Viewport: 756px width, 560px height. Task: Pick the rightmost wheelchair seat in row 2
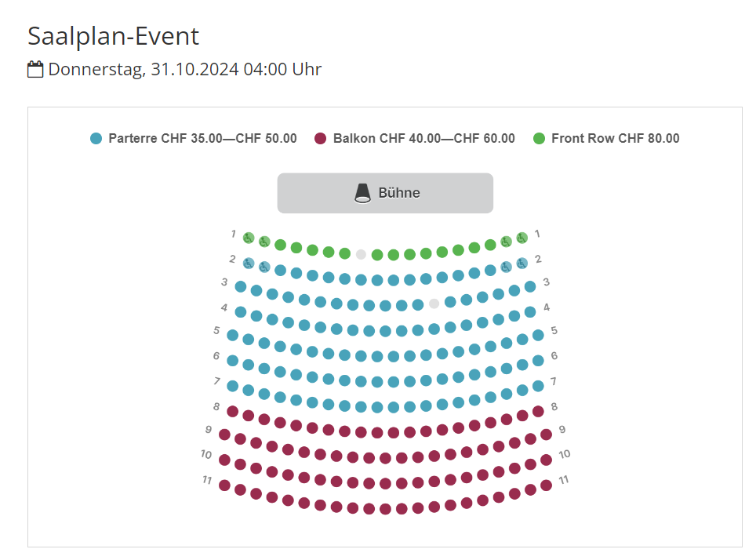(522, 264)
